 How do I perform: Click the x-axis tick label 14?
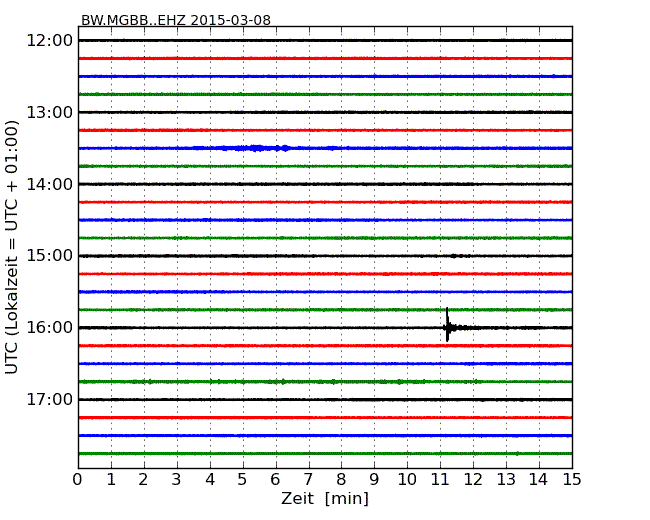coord(539,480)
